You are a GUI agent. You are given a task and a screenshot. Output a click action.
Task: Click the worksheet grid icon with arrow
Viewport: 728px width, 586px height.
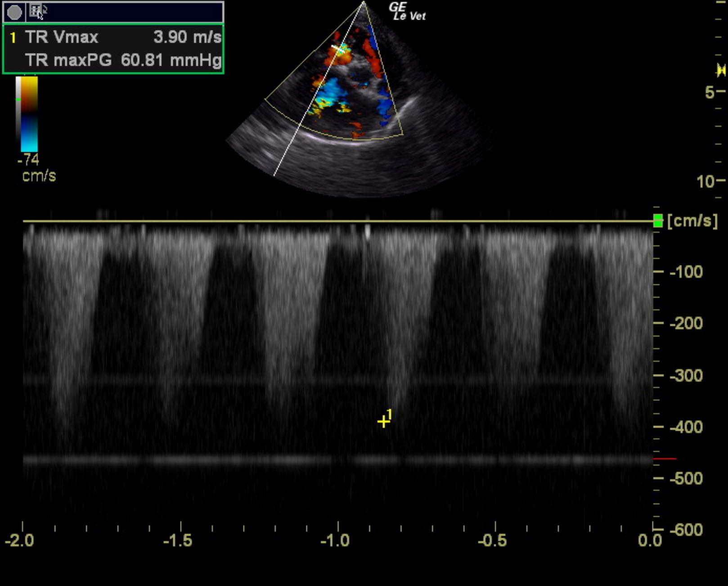click(x=37, y=11)
